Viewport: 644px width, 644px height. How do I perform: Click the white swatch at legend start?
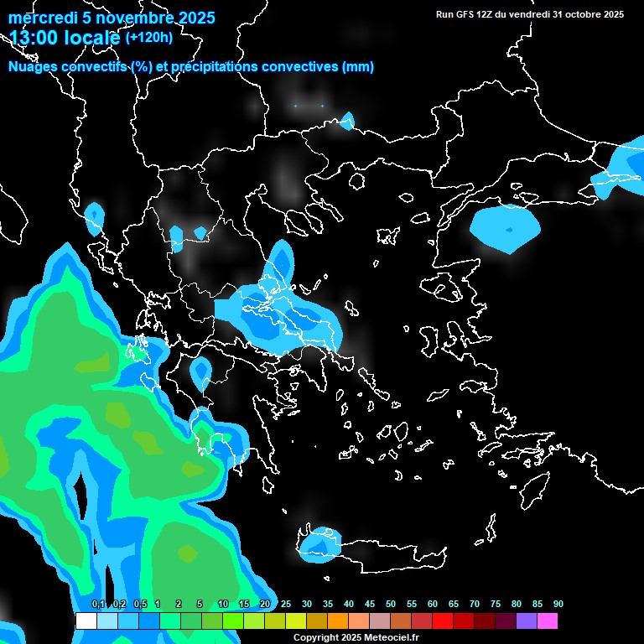pyautogui.click(x=86, y=621)
